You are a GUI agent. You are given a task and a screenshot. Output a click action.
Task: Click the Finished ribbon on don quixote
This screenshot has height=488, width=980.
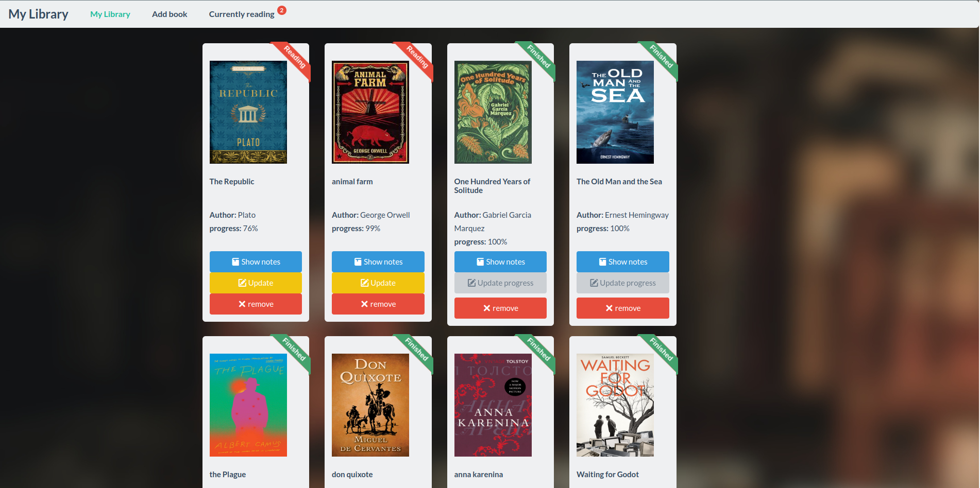pyautogui.click(x=417, y=350)
